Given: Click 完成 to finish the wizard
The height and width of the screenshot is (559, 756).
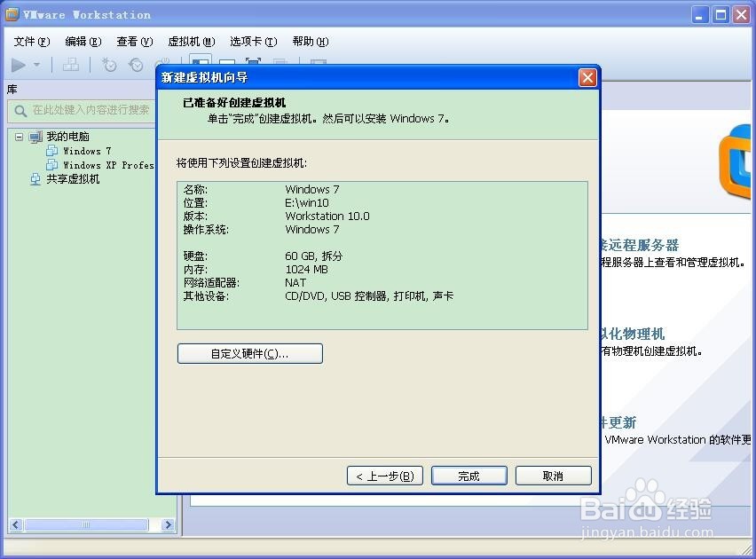Looking at the screenshot, I should click(469, 476).
